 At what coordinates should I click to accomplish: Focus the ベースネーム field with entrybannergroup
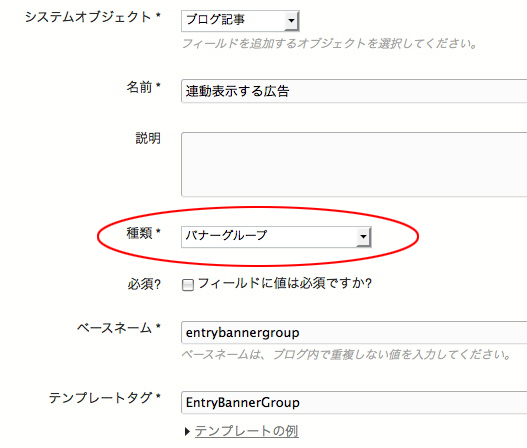(354, 333)
